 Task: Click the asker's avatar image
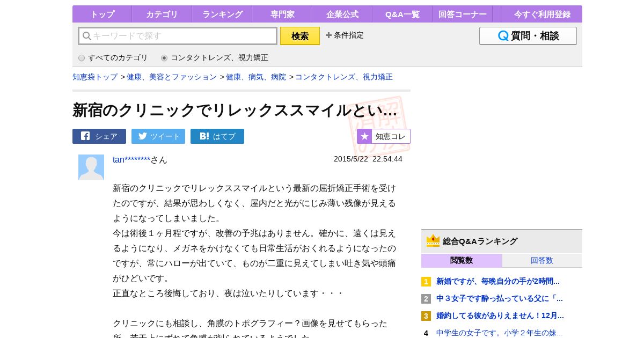91,167
